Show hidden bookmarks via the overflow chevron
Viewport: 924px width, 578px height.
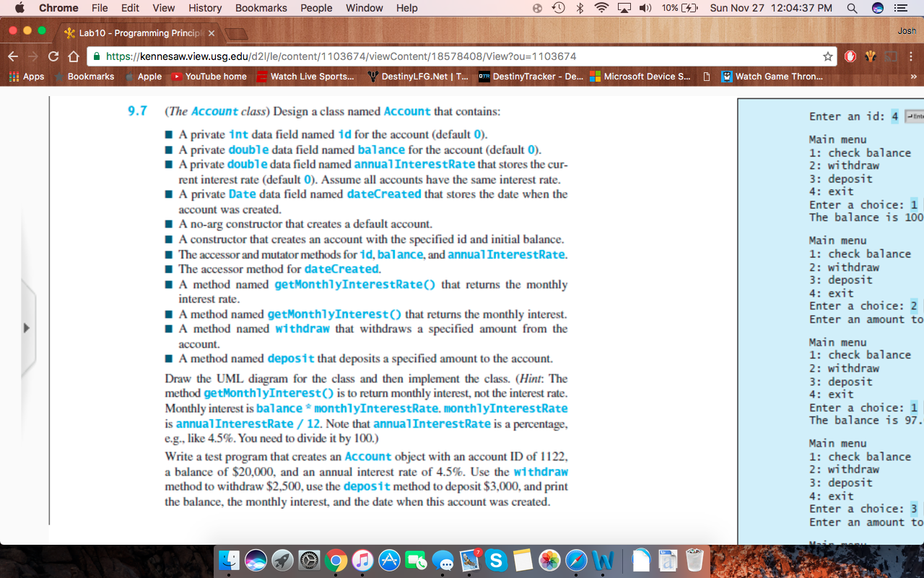click(x=914, y=77)
